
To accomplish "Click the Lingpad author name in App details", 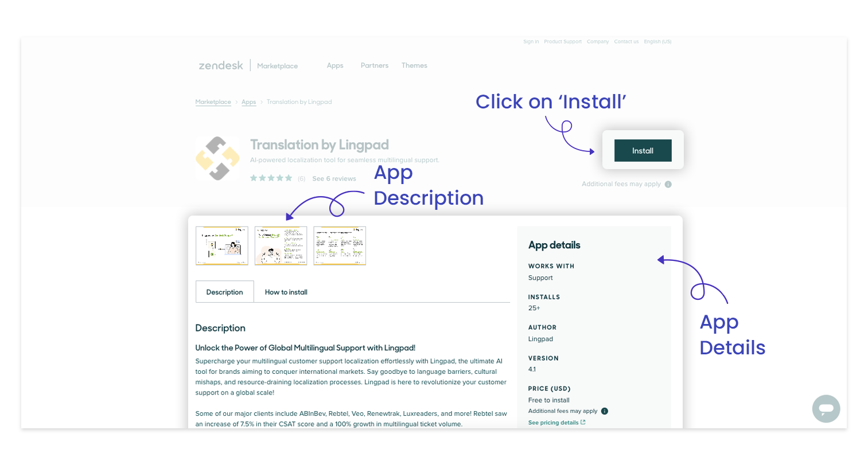I will [x=540, y=339].
